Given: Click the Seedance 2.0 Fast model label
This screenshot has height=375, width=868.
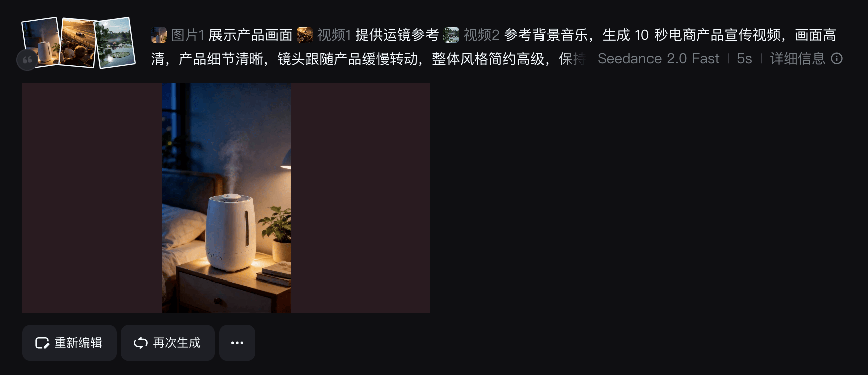Looking at the screenshot, I should 659,59.
